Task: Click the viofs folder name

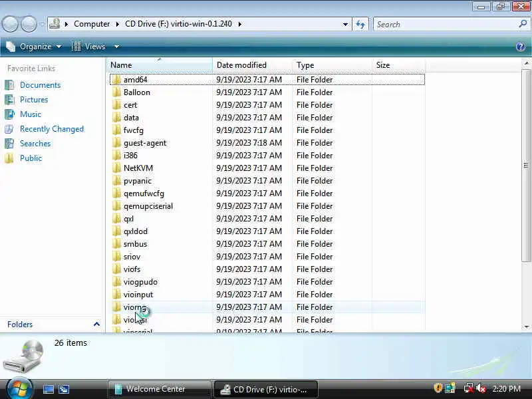Action: pyautogui.click(x=132, y=269)
